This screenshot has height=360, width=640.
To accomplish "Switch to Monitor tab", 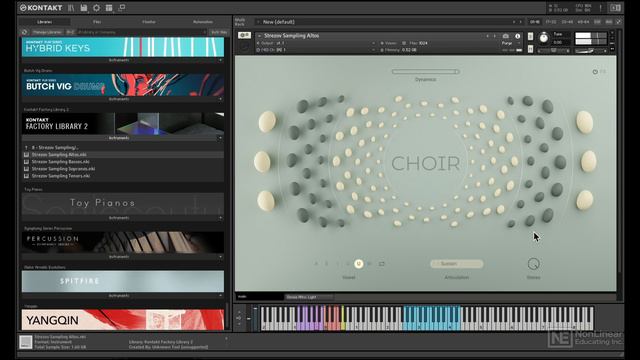I will 149,22.
